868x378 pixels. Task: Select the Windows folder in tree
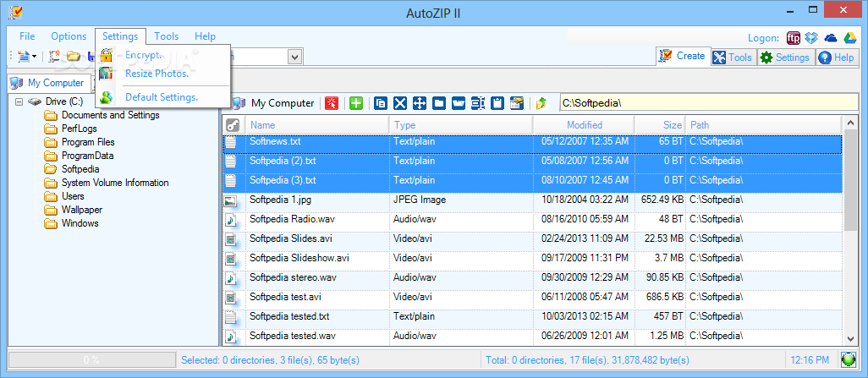80,223
